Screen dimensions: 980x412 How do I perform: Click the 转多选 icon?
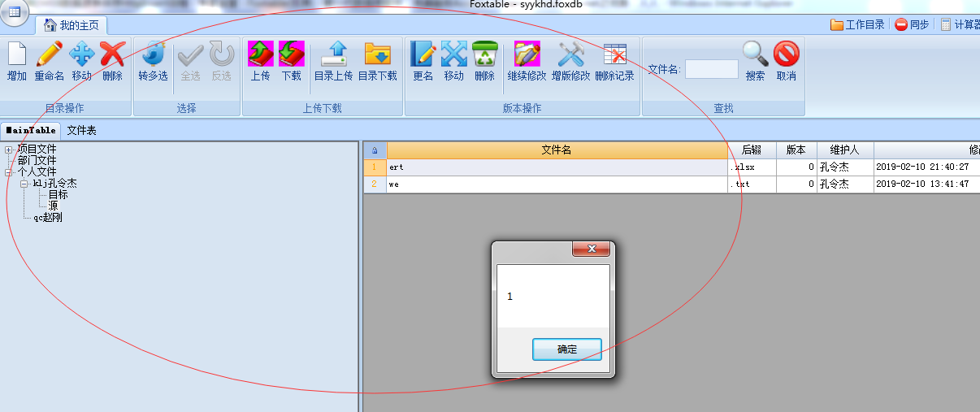point(153,54)
